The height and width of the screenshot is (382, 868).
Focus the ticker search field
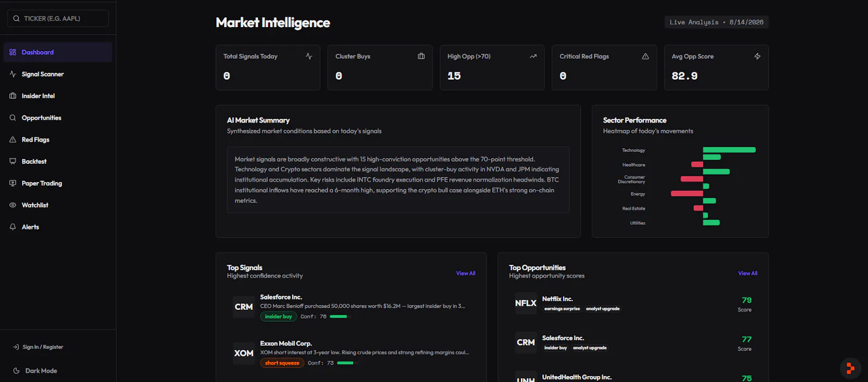[x=58, y=18]
